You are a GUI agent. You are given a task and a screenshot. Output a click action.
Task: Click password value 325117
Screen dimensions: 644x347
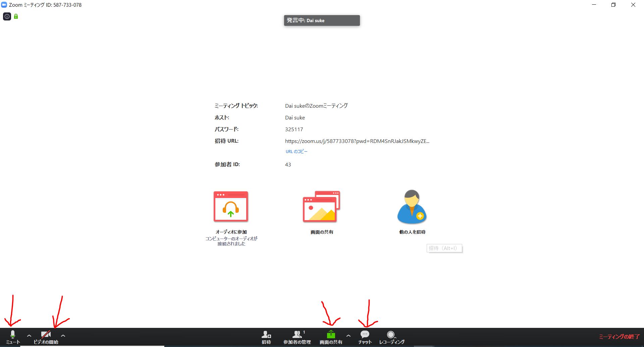[x=294, y=129]
